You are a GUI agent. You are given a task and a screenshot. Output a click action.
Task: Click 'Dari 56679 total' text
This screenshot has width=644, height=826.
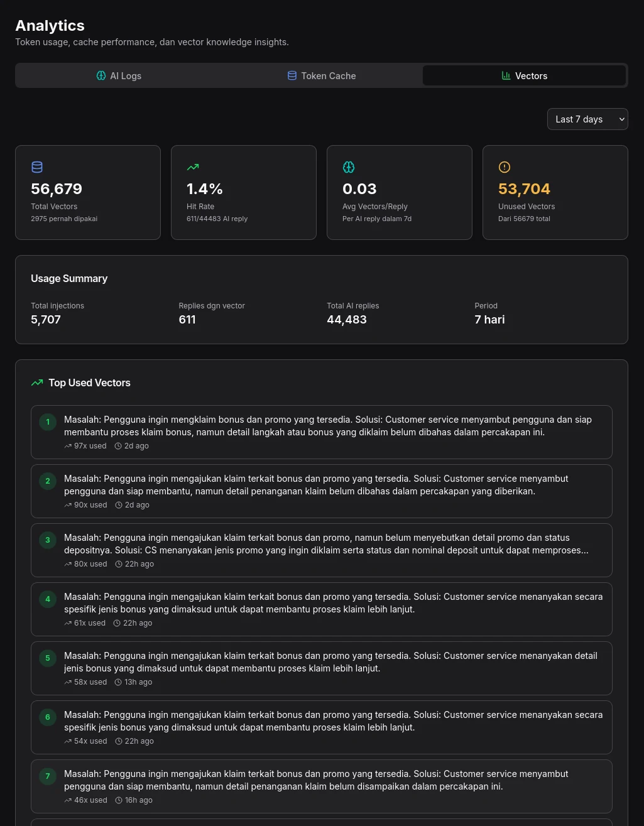click(x=524, y=219)
